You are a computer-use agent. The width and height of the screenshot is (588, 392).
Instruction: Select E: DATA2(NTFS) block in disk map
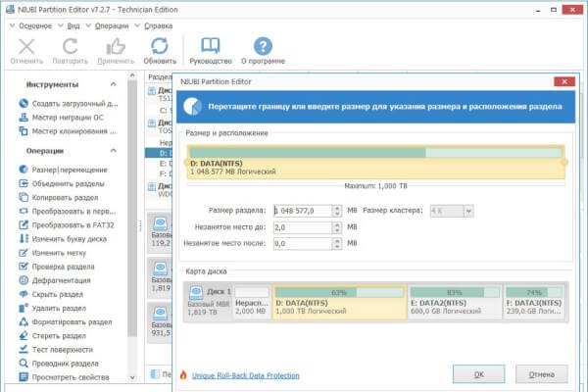click(455, 302)
